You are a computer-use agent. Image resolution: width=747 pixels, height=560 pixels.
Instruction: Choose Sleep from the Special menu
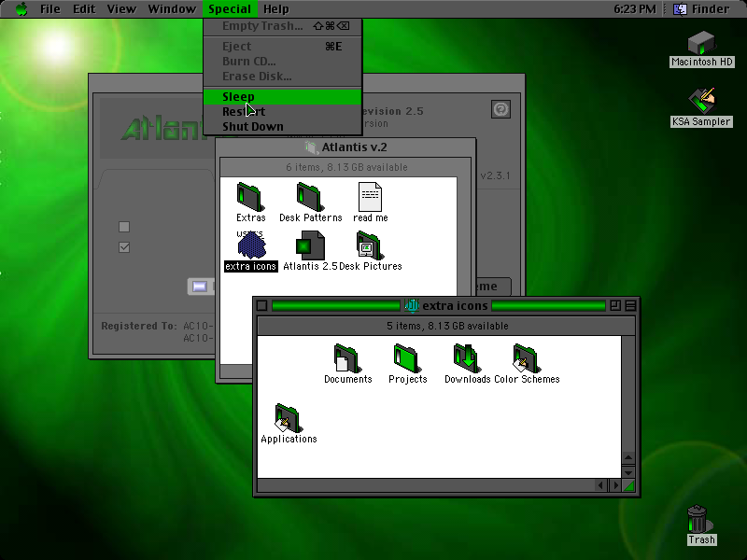tap(283, 97)
